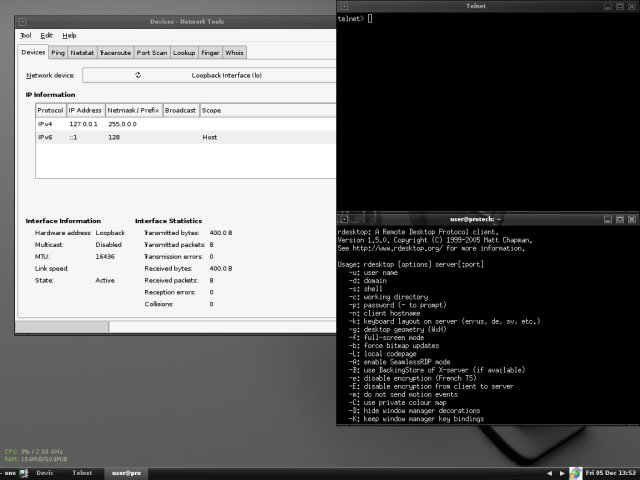Open the Edit menu
The height and width of the screenshot is (480, 640).
(x=47, y=35)
